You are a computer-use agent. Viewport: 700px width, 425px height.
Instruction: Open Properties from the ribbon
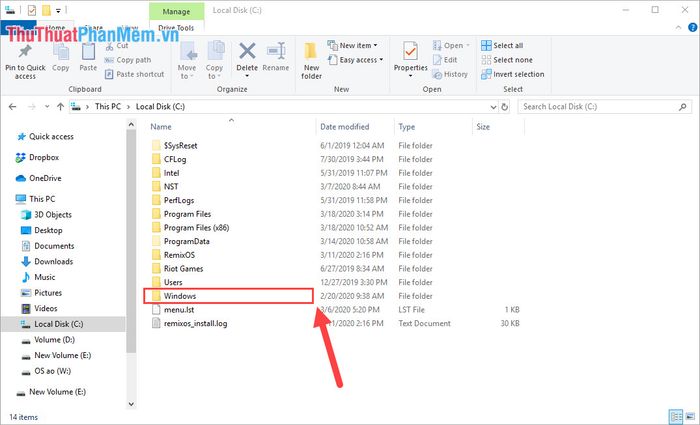point(410,58)
